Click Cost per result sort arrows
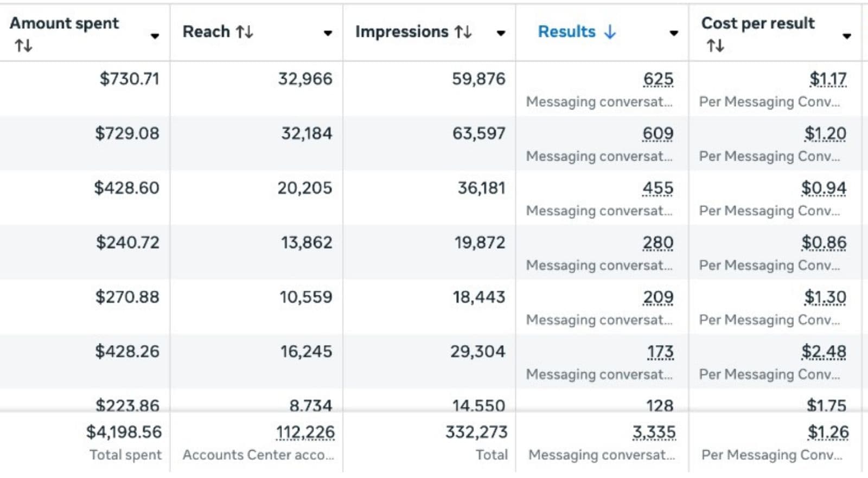The image size is (868, 478). coord(715,46)
